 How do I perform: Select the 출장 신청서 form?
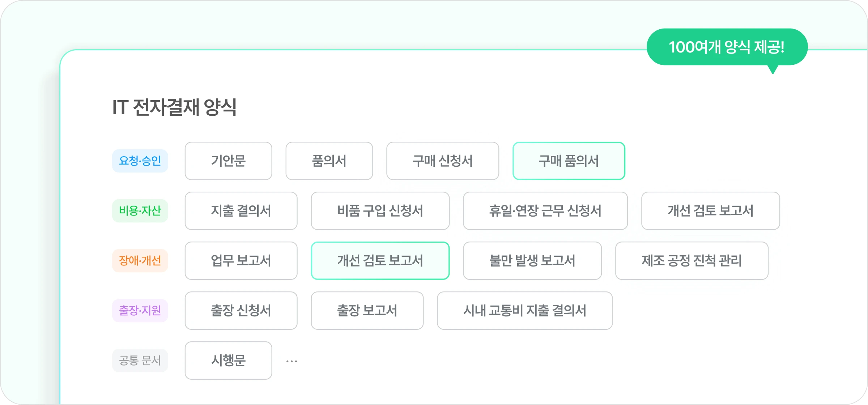tap(241, 311)
